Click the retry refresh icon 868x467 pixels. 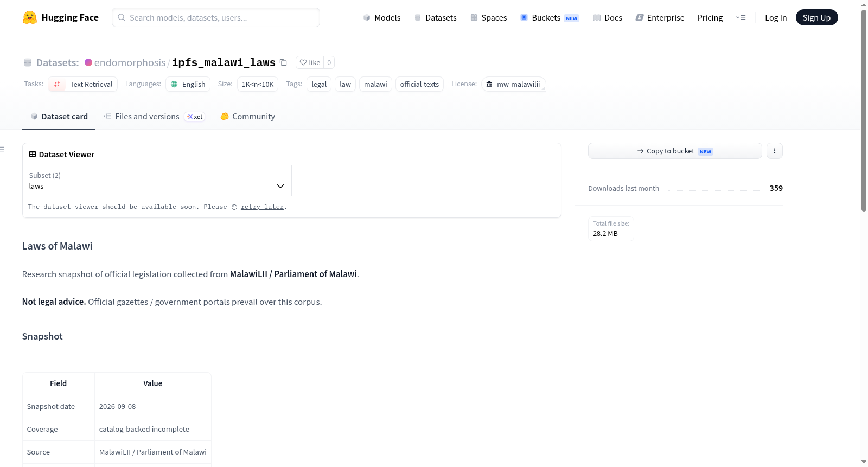pyautogui.click(x=234, y=207)
